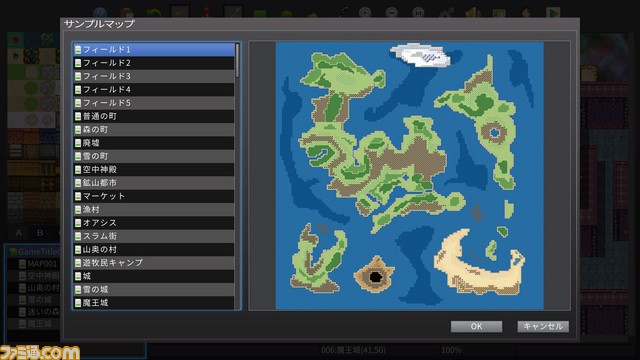The width and height of the screenshot is (640, 360).
Task: Select フィールド1 in the sample map list
Action: [x=154, y=49]
